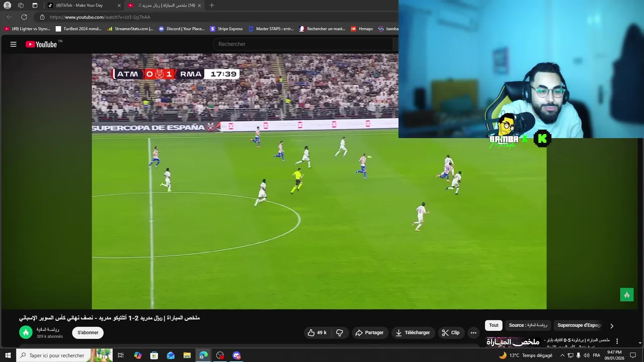Open the suggested video thumbnail

tap(512, 342)
